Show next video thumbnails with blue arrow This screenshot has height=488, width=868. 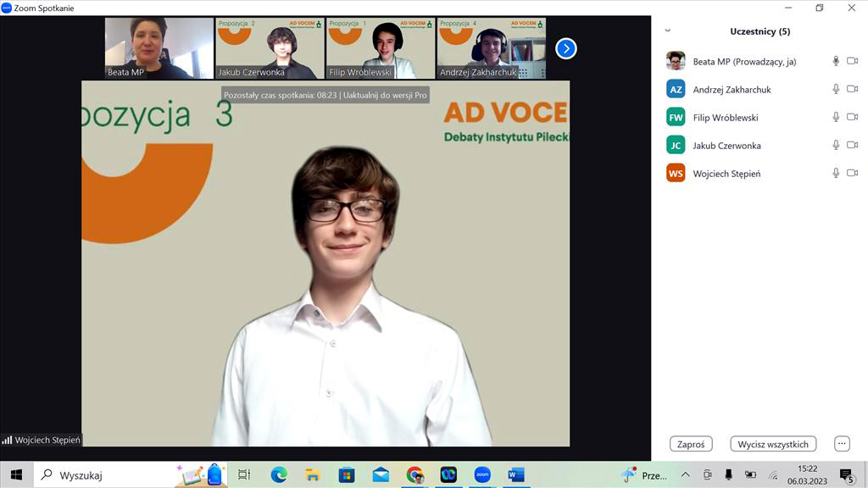click(565, 48)
